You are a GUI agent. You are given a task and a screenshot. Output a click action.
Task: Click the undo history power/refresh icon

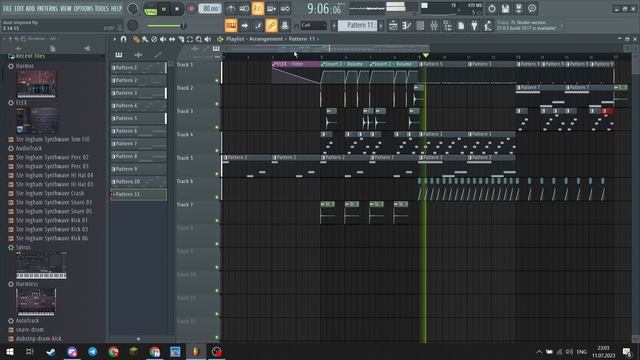point(492,9)
